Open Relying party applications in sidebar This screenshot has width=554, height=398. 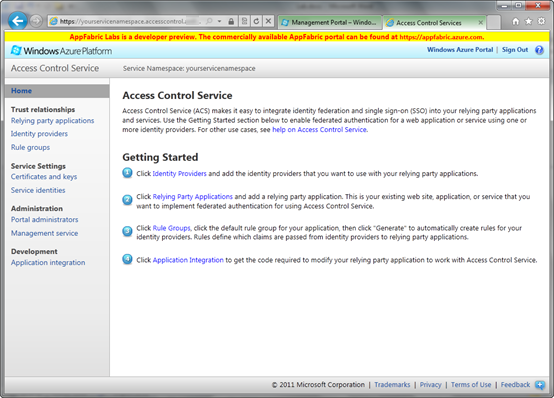click(x=53, y=121)
